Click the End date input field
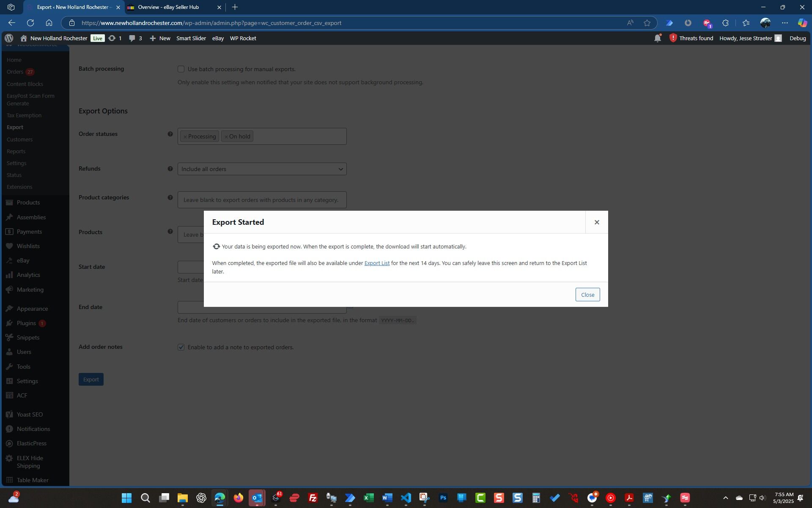Viewport: 812px width, 508px height. (x=262, y=309)
